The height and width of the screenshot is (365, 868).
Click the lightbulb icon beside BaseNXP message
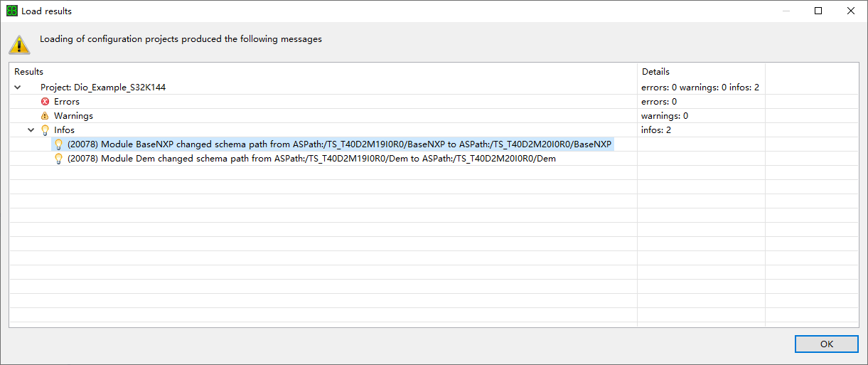pos(59,144)
